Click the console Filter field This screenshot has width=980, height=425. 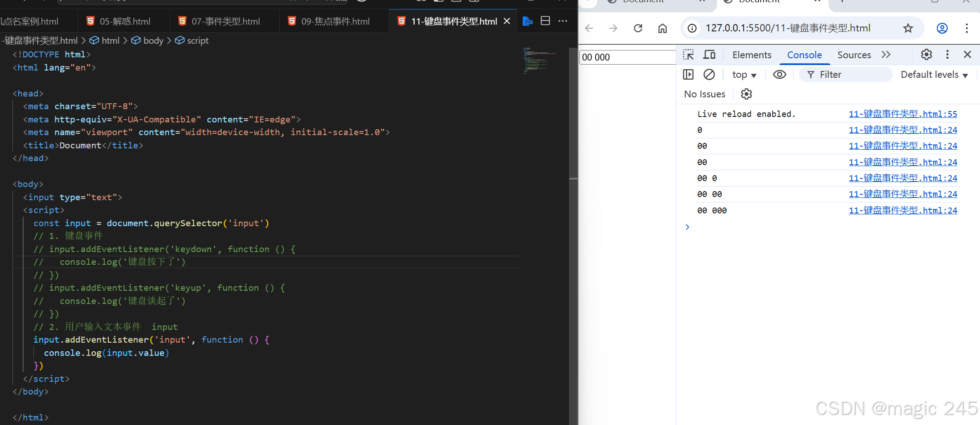[846, 75]
